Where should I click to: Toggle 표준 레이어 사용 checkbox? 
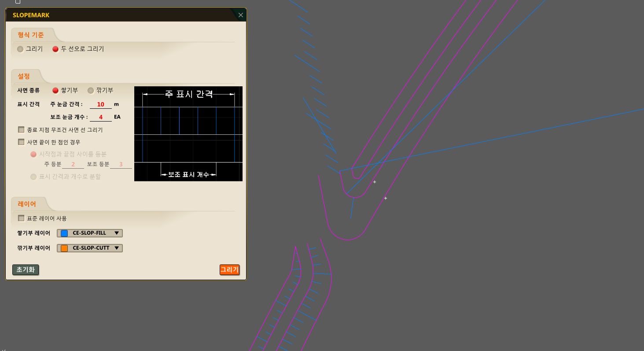21,218
